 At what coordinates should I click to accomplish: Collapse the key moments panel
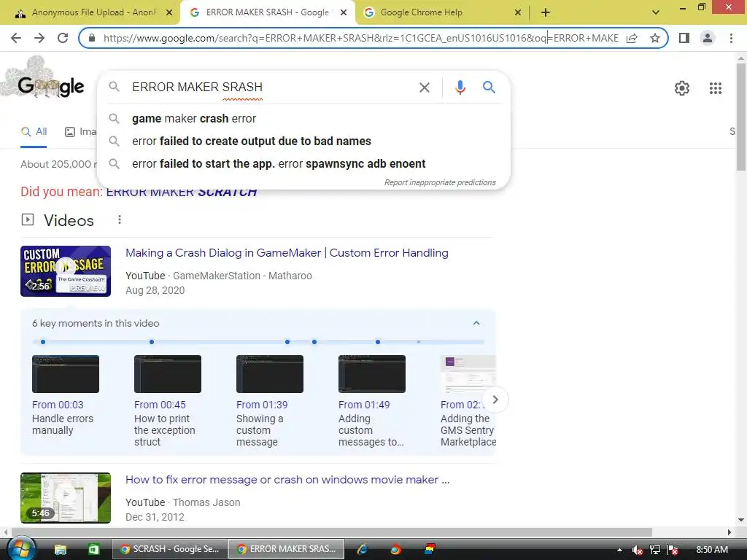[x=476, y=323]
